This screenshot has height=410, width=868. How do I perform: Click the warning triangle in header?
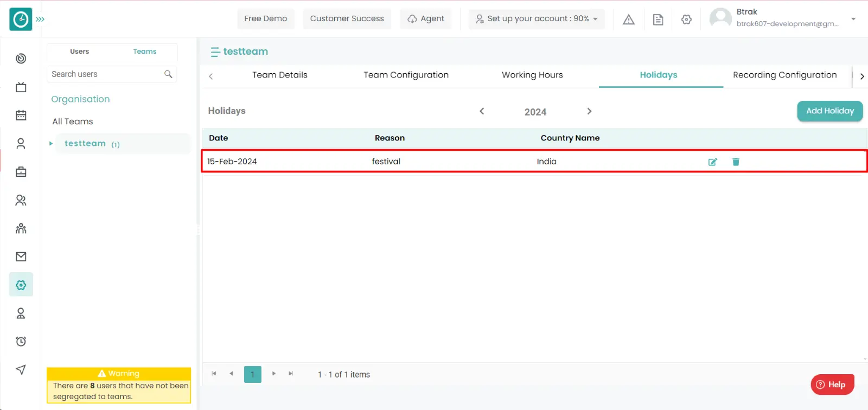tap(629, 20)
